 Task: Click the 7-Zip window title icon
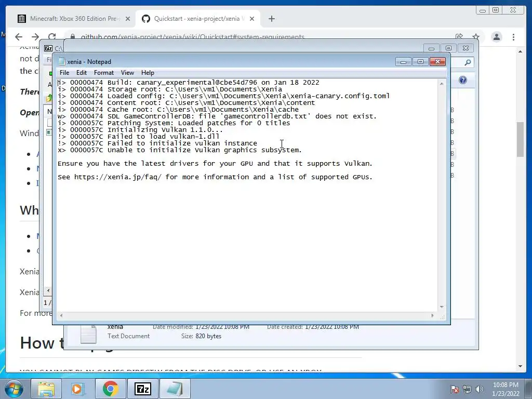[x=48, y=48]
